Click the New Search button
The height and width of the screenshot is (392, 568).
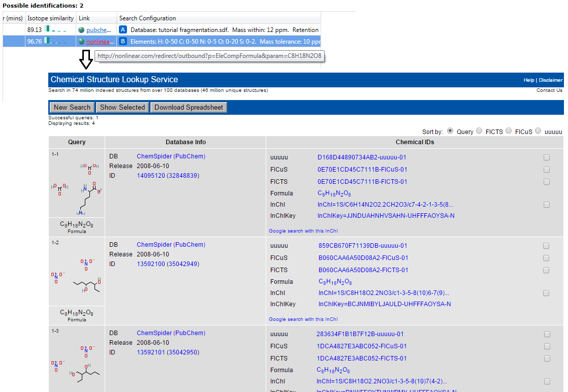pos(72,108)
